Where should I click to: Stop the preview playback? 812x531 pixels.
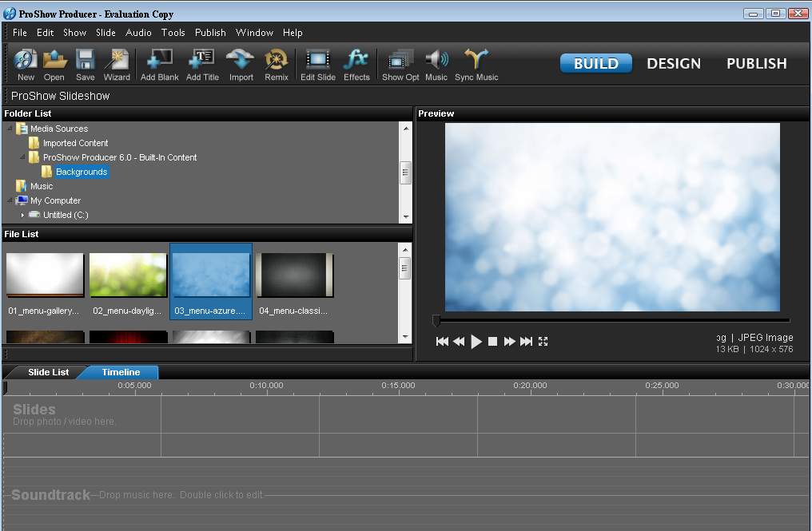pos(492,341)
